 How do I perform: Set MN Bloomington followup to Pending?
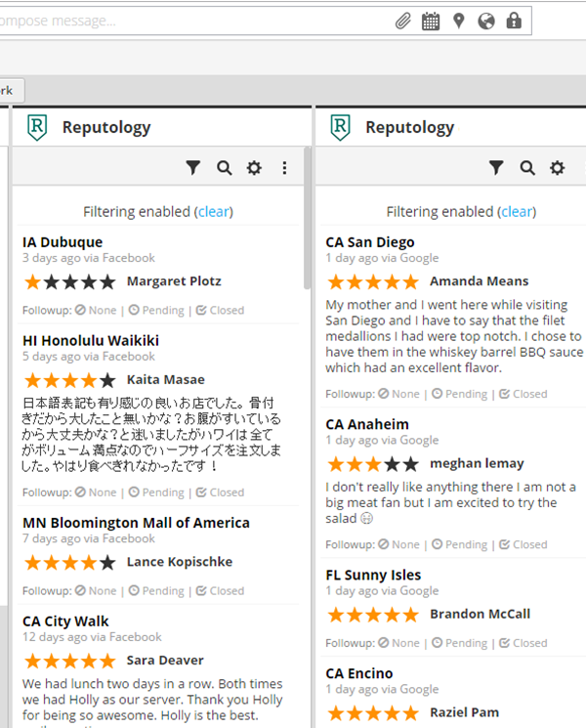point(156,590)
